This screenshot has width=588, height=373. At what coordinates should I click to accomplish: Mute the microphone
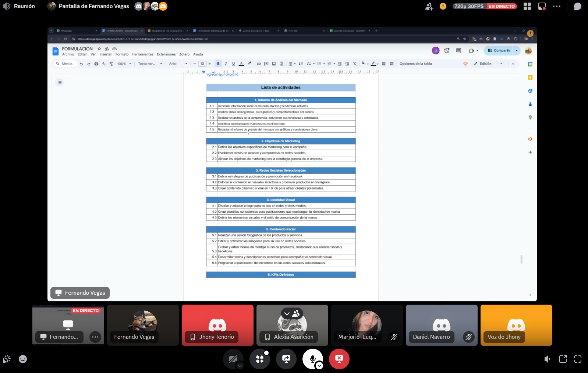pyautogui.click(x=312, y=359)
